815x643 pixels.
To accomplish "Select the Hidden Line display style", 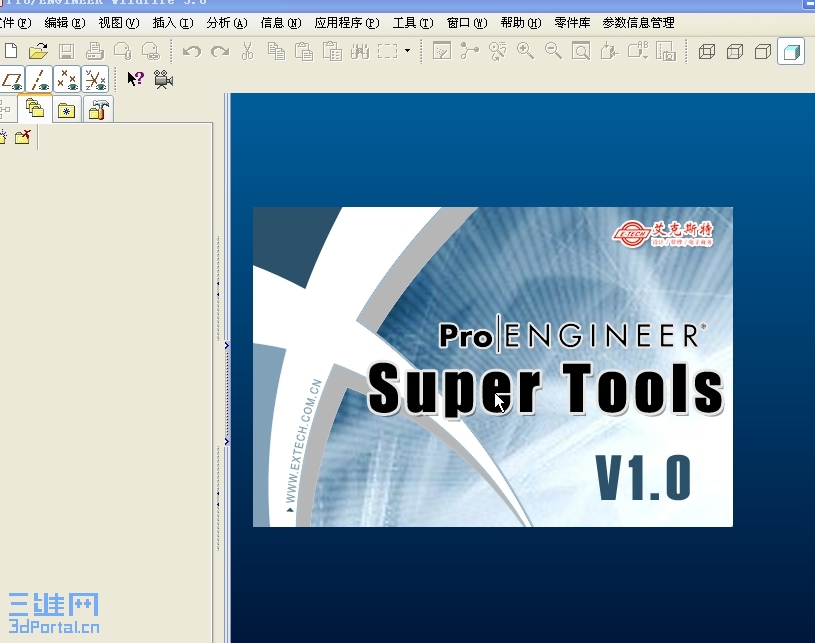I will coord(735,51).
